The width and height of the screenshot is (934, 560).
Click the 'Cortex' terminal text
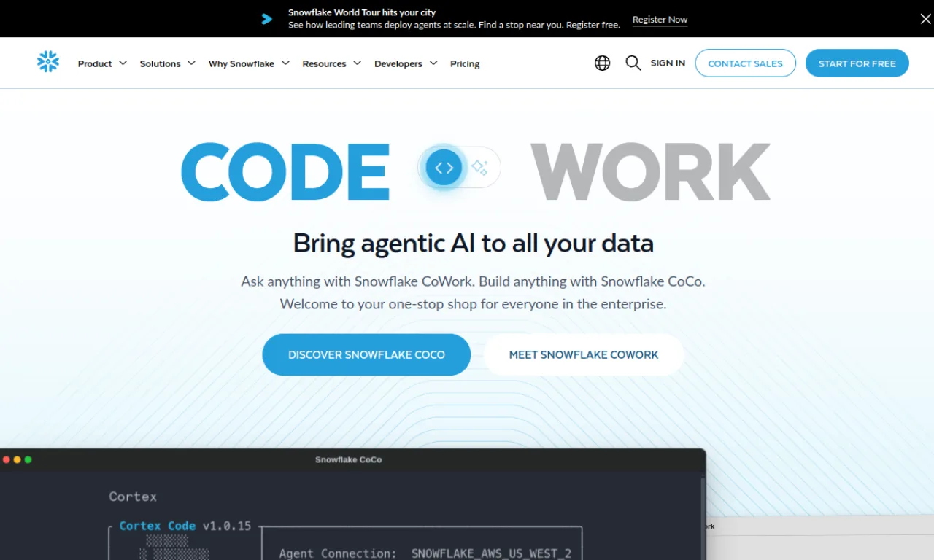133,497
